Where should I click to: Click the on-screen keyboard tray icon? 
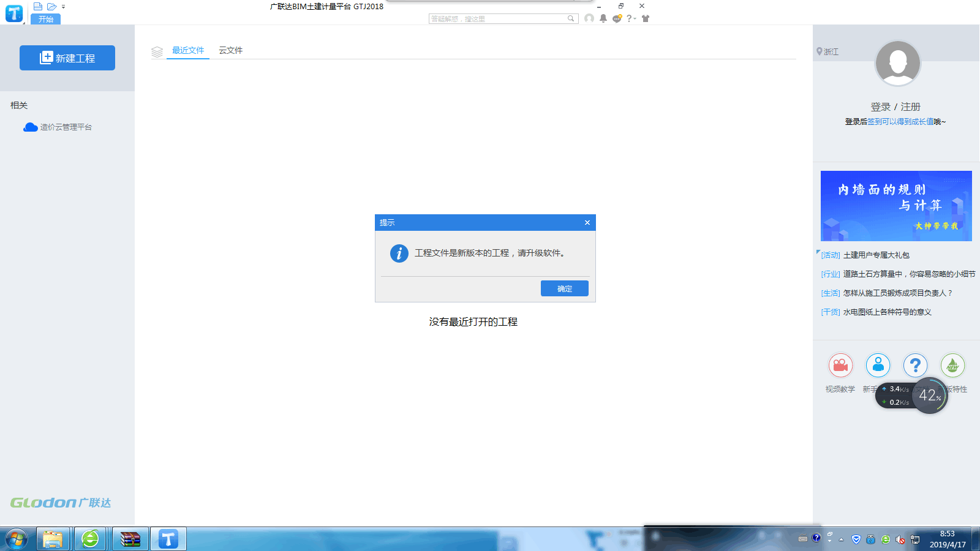(x=802, y=539)
